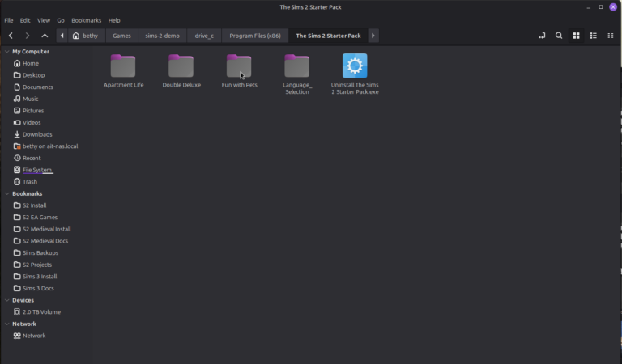
Task: Open the S2 Medieval Install bookmark
Action: [x=46, y=230]
